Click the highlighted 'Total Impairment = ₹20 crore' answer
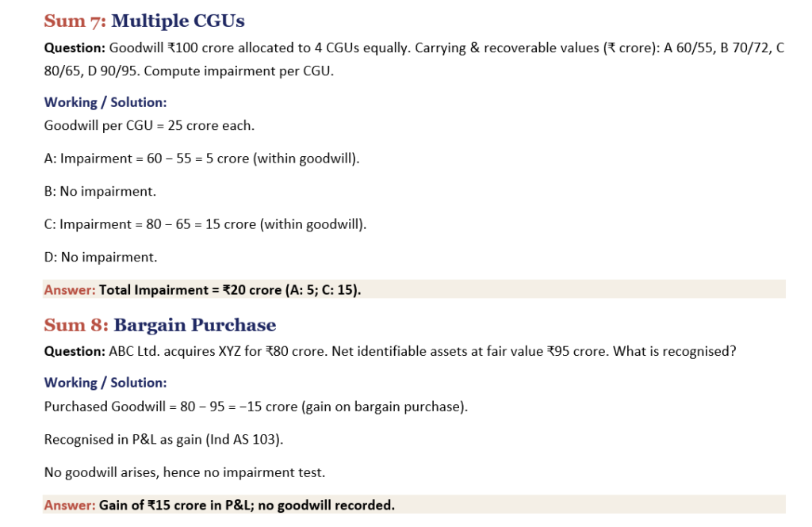Viewport: 812px width, 527px height. click(x=230, y=290)
